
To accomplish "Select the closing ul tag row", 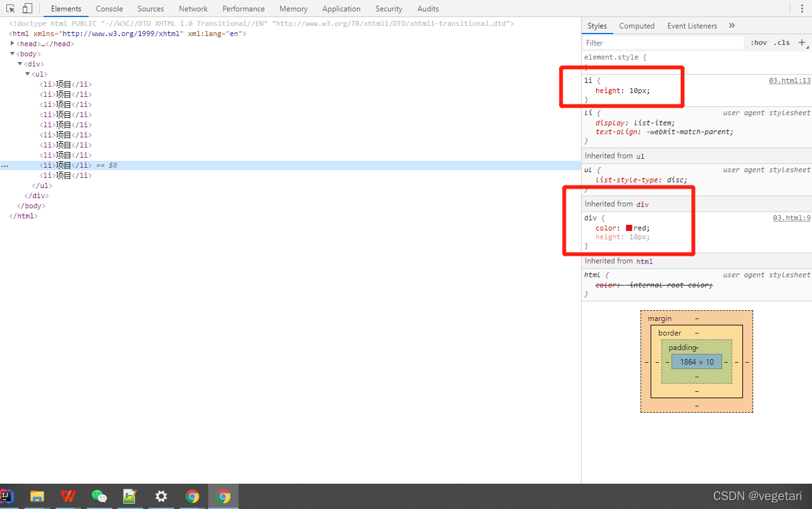I will (x=42, y=185).
